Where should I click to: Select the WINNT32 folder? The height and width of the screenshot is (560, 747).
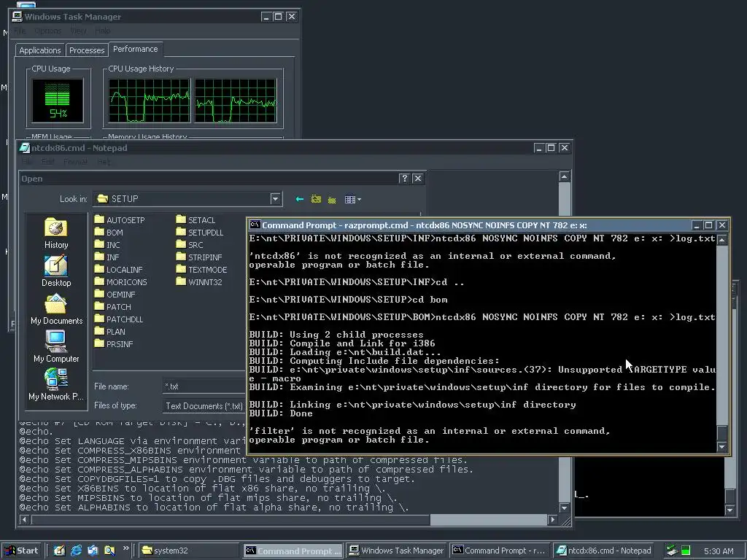pos(199,282)
